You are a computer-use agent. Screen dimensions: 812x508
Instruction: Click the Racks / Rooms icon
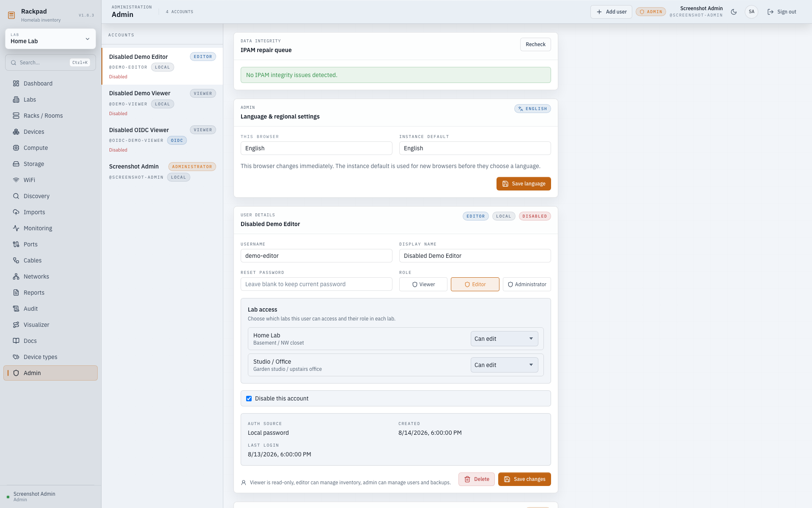pos(16,116)
